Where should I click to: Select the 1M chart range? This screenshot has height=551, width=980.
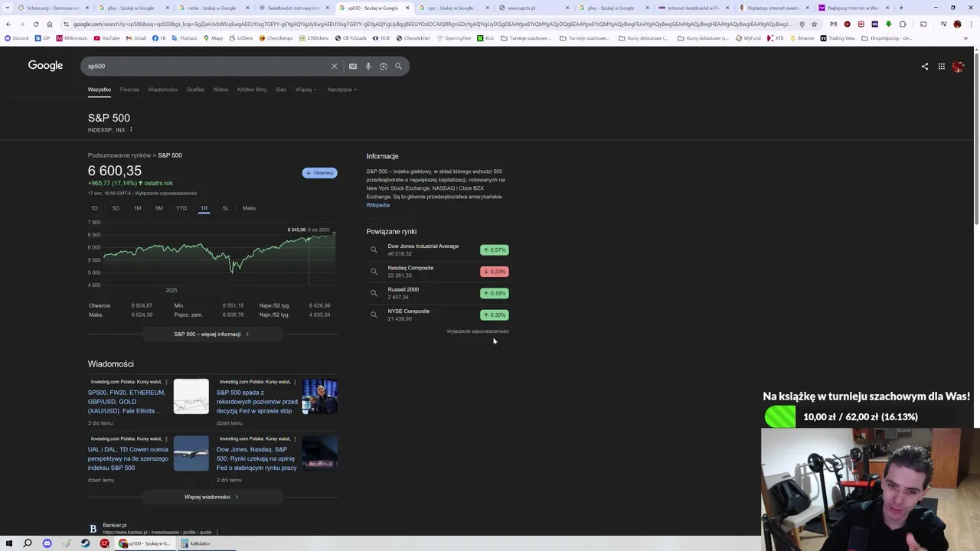click(137, 208)
